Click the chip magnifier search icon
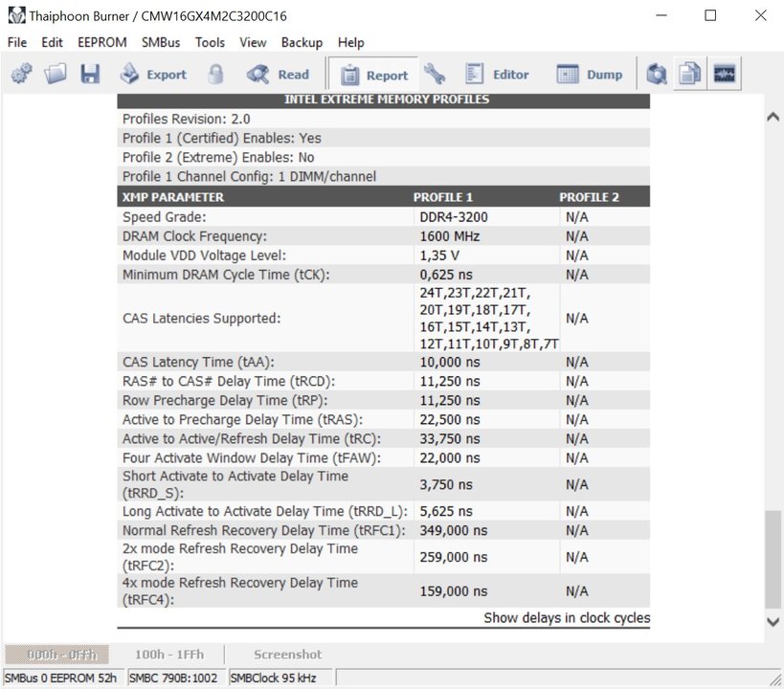This screenshot has width=784, height=689. (657, 74)
